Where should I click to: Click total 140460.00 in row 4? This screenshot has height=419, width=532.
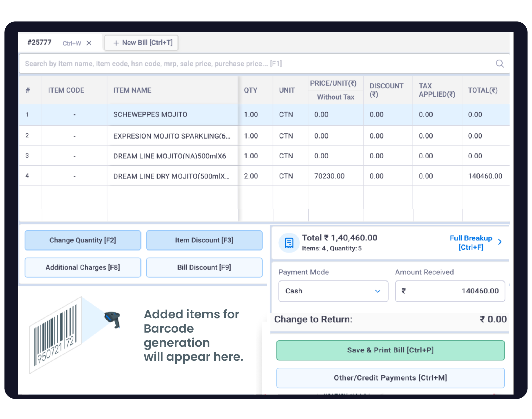click(x=485, y=176)
